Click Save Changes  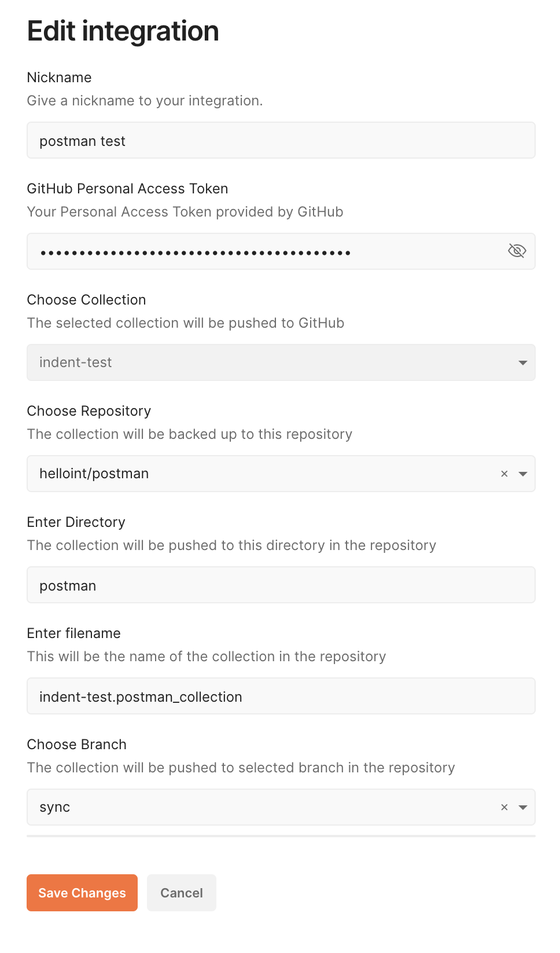[82, 893]
